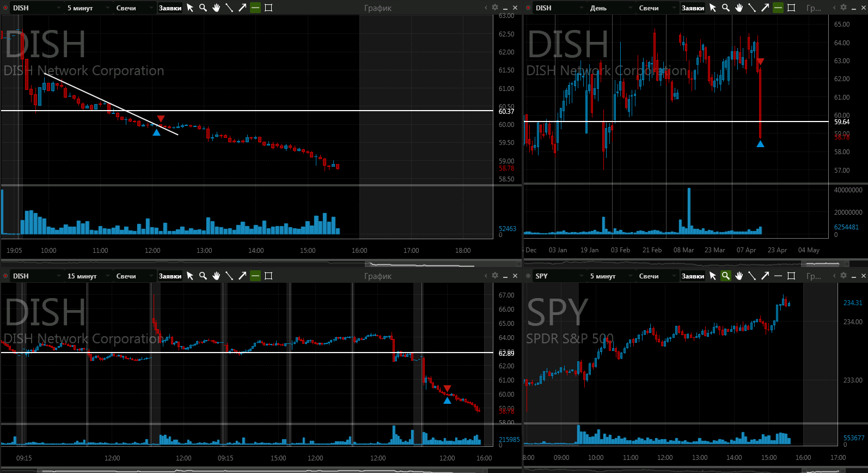Viewport: 868px width, 473px height.
Task: Select the rectangle tool in the DISH daily chart
Action: point(791,8)
